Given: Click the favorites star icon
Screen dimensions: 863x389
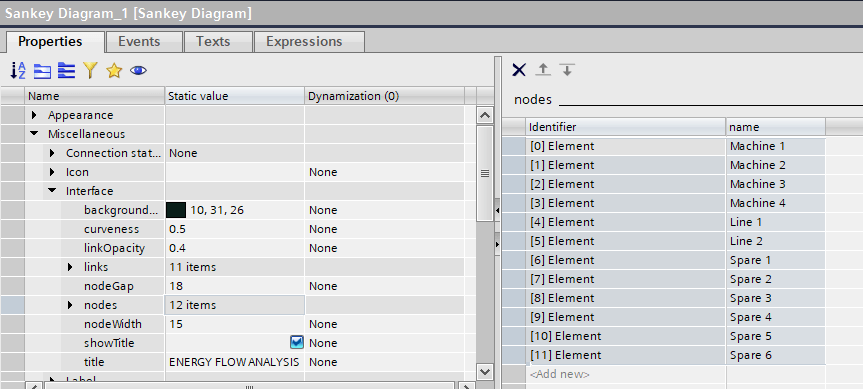Looking at the screenshot, I should (114, 70).
